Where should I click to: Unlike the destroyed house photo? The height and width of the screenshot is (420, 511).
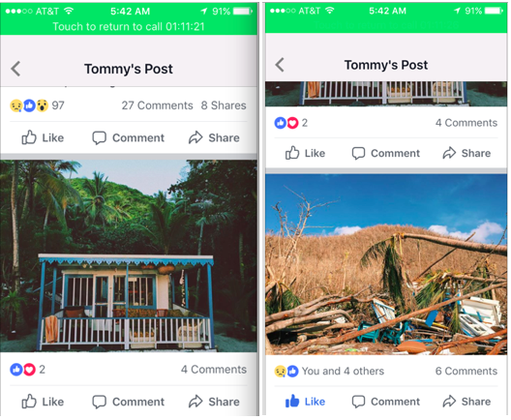pos(305,402)
